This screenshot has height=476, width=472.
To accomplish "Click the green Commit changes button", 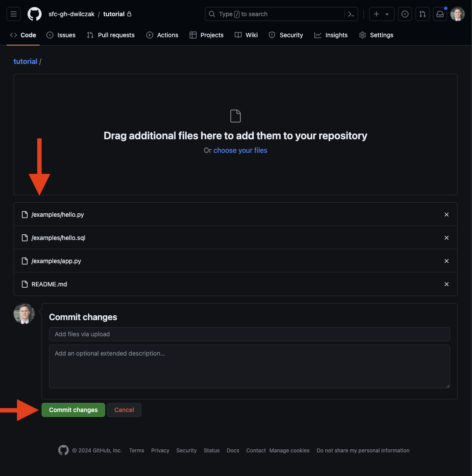I will (73, 410).
